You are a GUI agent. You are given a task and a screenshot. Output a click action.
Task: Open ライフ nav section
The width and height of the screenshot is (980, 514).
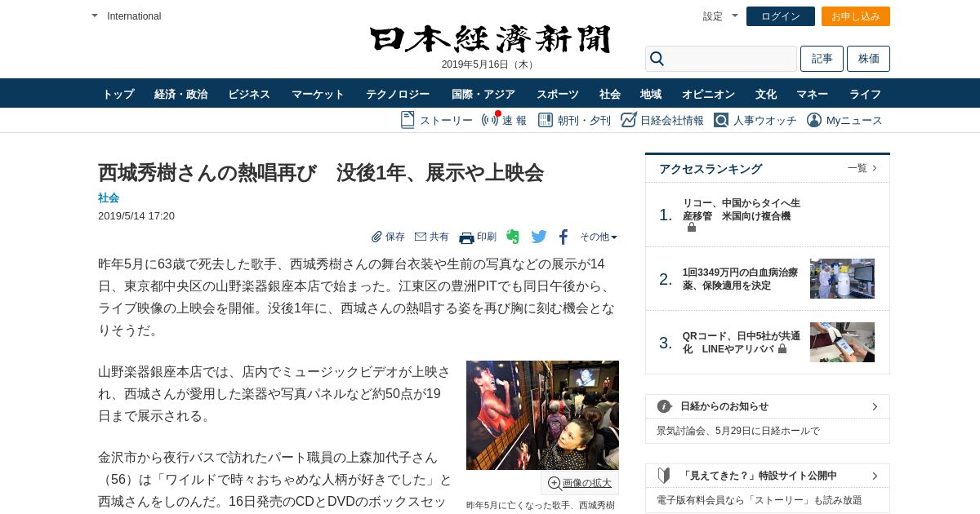pyautogui.click(x=865, y=94)
